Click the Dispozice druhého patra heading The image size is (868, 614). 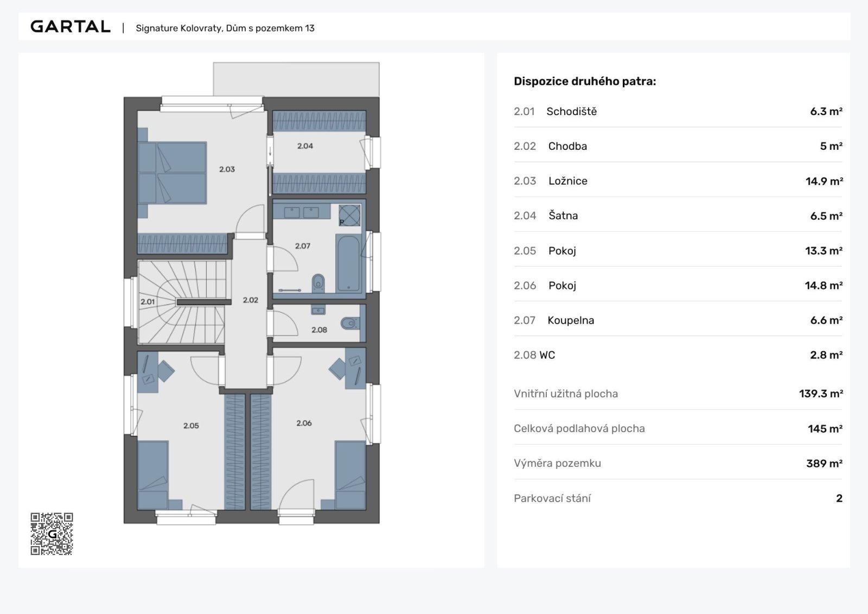point(585,81)
